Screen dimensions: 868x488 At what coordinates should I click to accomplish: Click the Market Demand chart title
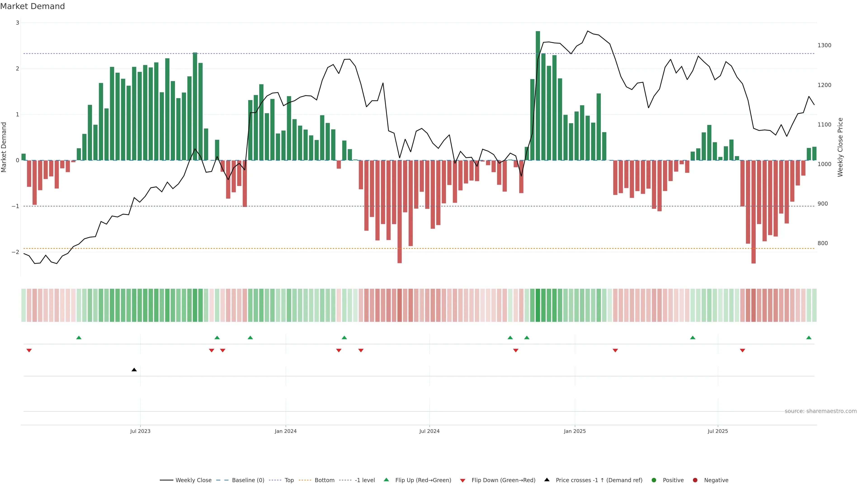[32, 6]
